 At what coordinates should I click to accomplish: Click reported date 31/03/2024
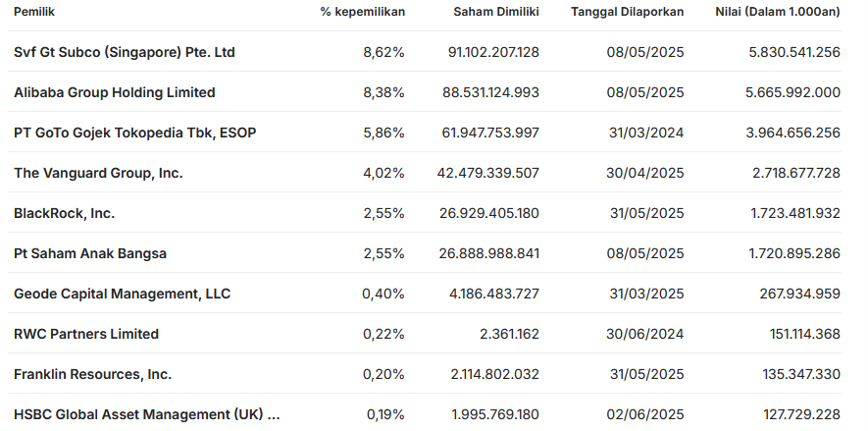click(x=644, y=133)
